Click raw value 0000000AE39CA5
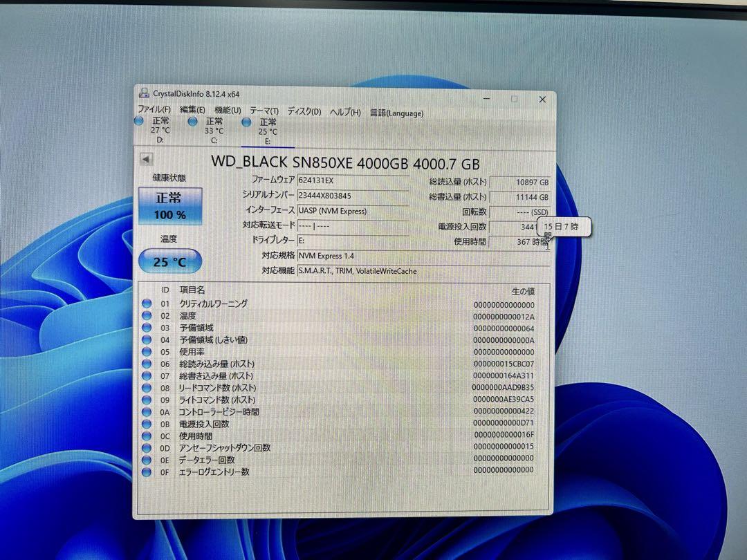The height and width of the screenshot is (560, 747). [x=504, y=399]
